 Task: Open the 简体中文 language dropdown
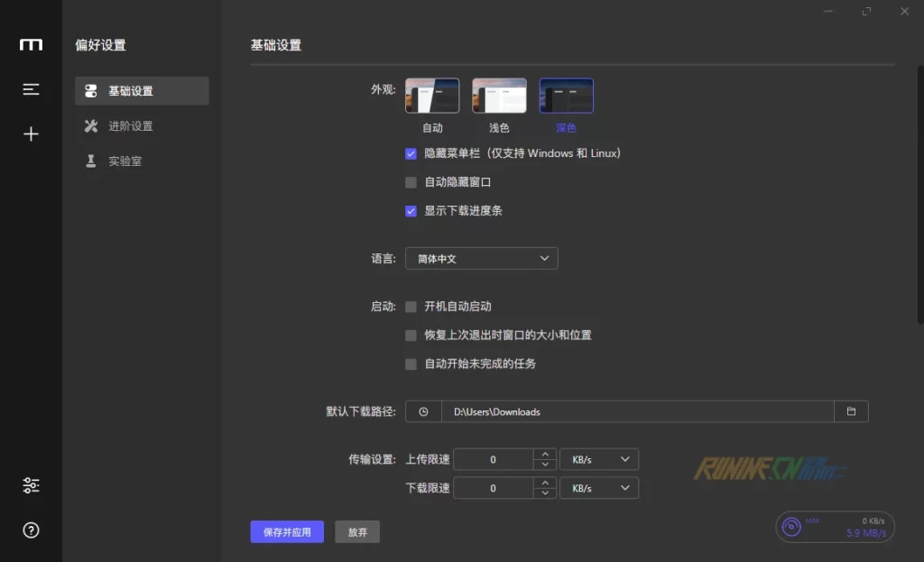coord(481,259)
